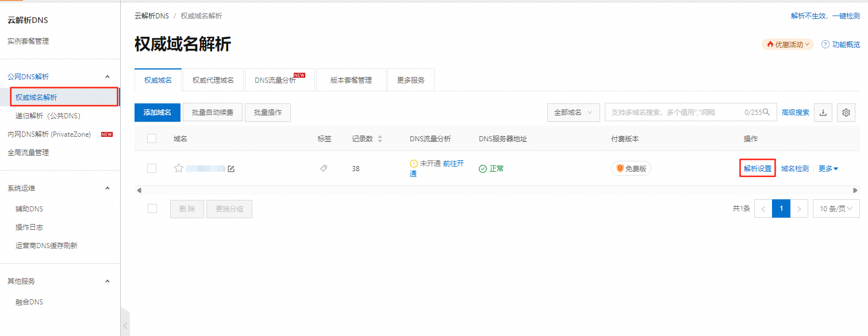Open the 全部域名 filter dropdown
This screenshot has height=336, width=868.
click(x=573, y=113)
